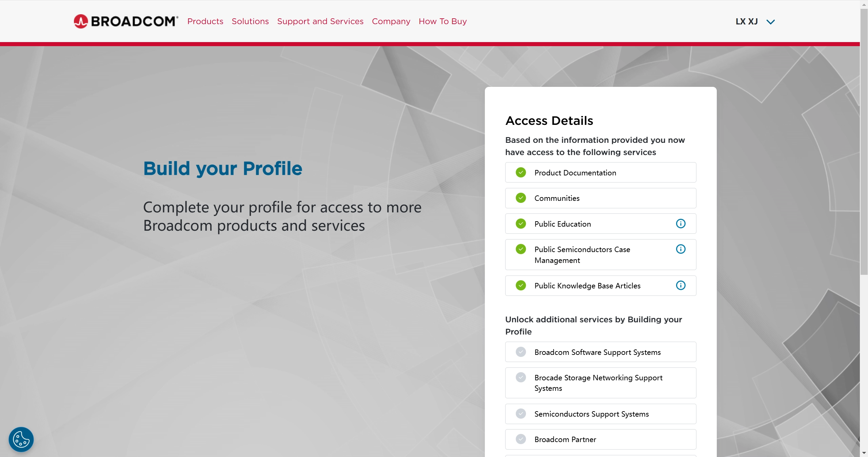Open the cookie settings icon

pyautogui.click(x=21, y=439)
